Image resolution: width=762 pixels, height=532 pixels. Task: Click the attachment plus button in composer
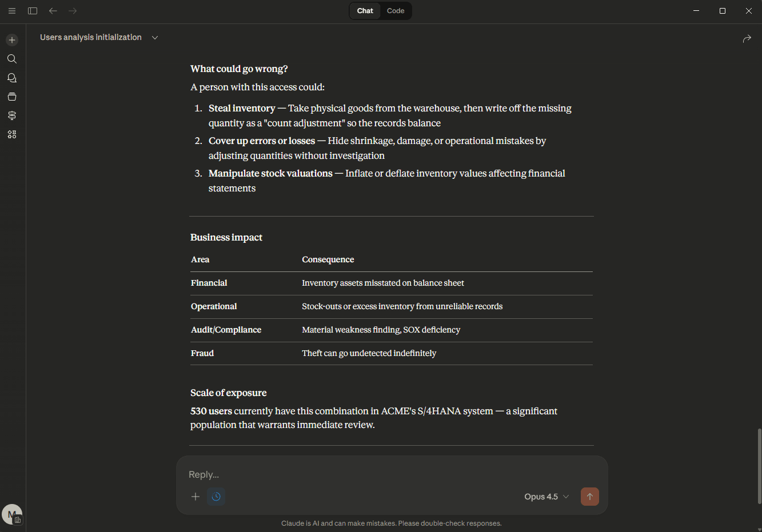[196, 497]
